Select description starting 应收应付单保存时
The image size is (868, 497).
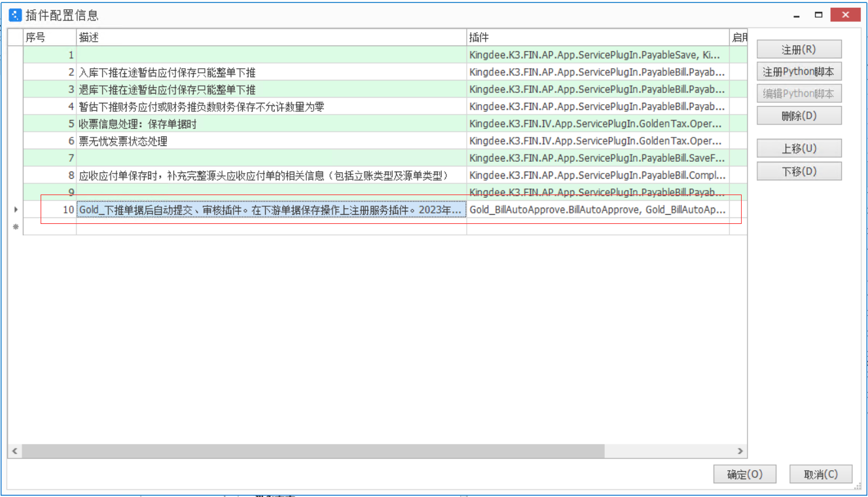pos(272,175)
